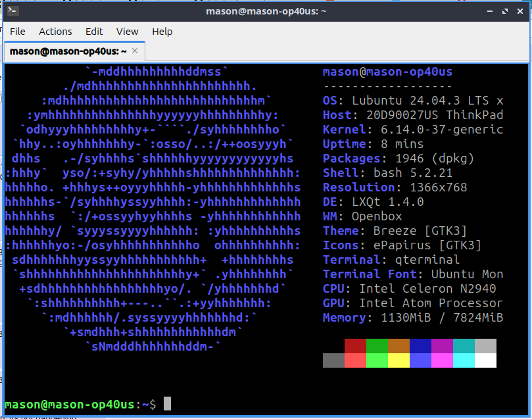Click the dark green color block
Viewport: 532px width, 419px height.
pyautogui.click(x=377, y=346)
